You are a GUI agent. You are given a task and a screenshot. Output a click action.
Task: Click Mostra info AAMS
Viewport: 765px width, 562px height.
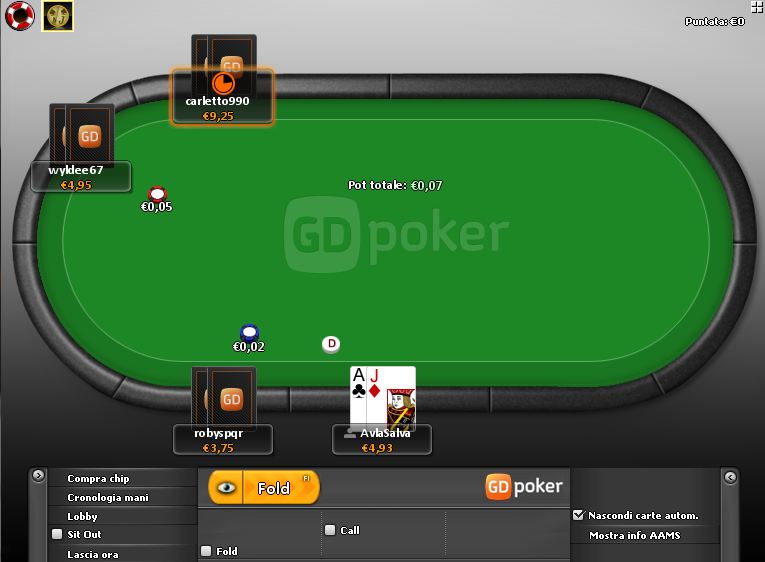coord(635,535)
